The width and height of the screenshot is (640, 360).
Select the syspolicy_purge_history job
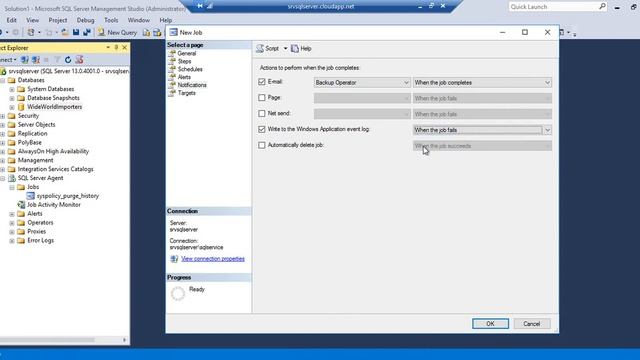pyautogui.click(x=68, y=196)
